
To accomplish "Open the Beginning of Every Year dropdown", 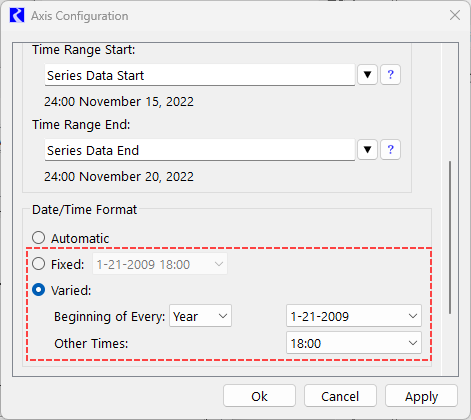I will point(200,316).
